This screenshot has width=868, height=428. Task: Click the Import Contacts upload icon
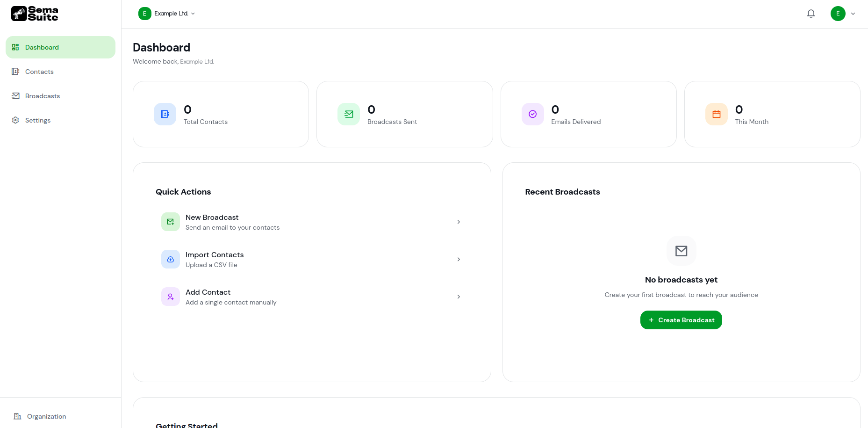[x=170, y=259]
